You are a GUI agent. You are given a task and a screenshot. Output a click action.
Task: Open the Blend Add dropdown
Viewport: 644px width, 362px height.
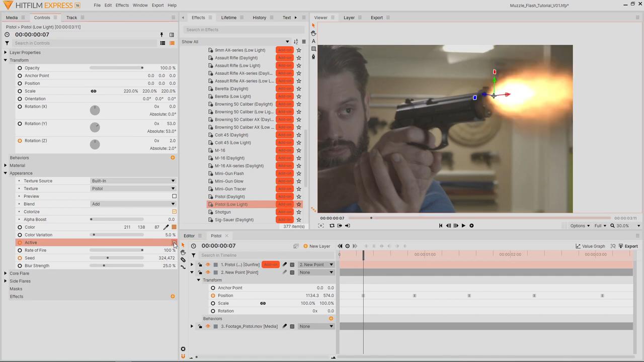pos(133,204)
